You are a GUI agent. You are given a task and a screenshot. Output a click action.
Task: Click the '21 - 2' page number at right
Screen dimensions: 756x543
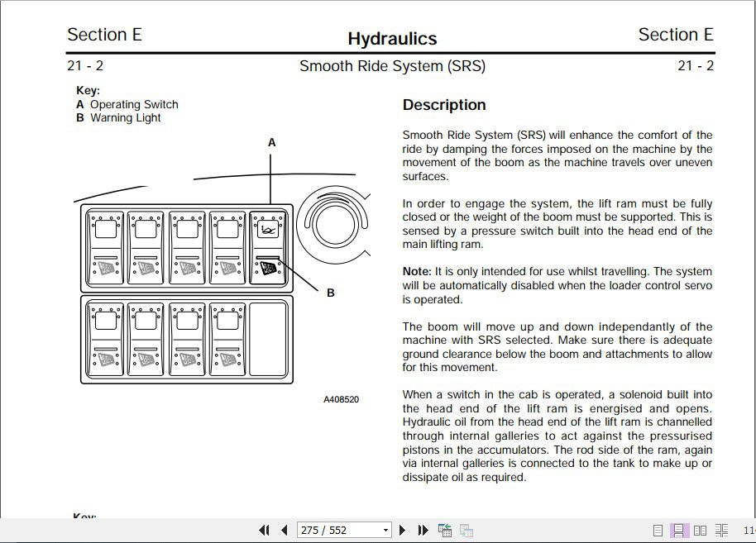coord(696,65)
